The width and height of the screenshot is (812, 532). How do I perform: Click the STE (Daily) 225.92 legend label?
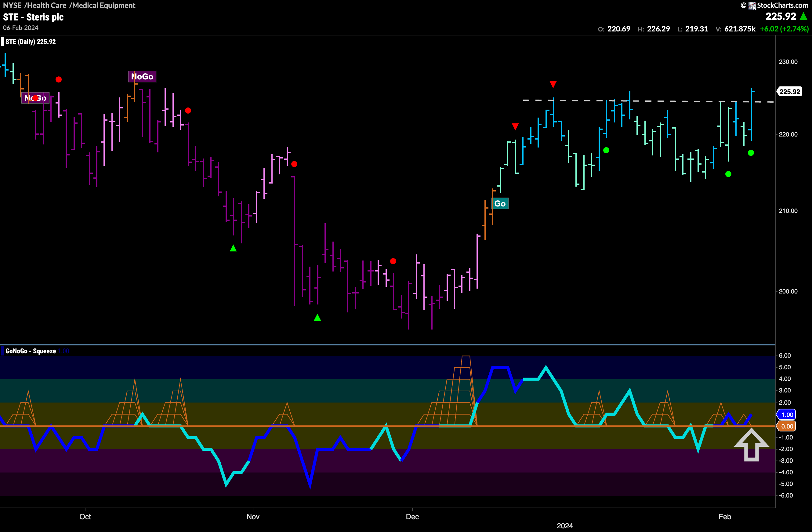tap(30, 42)
